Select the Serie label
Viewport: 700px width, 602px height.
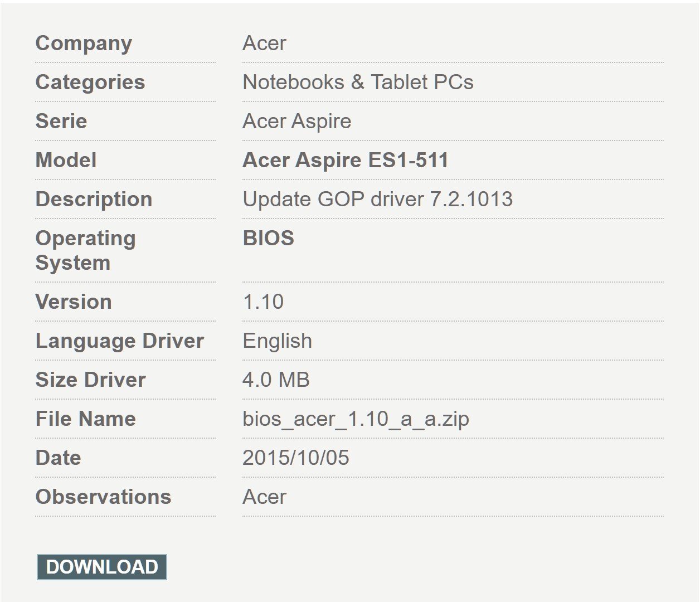tap(61, 121)
